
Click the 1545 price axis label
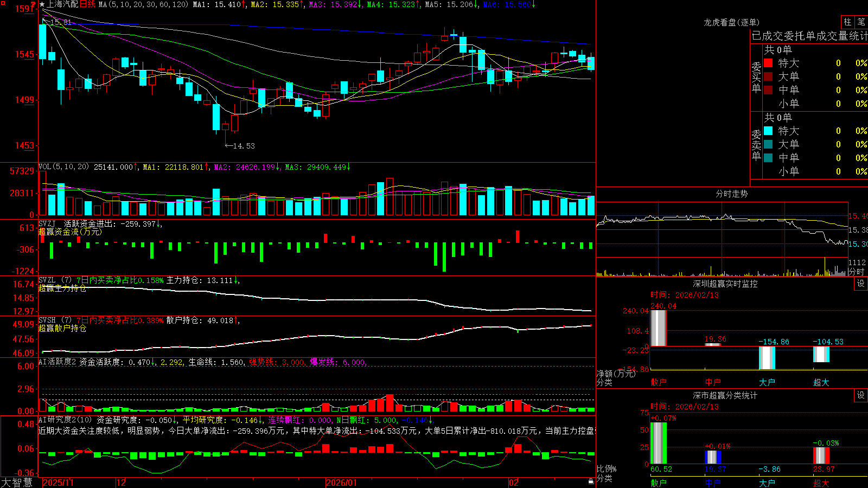(24, 54)
